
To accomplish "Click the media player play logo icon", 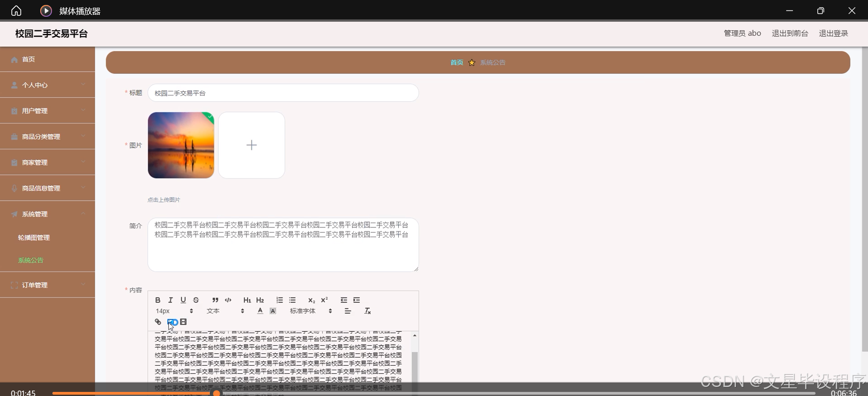I will [x=46, y=10].
